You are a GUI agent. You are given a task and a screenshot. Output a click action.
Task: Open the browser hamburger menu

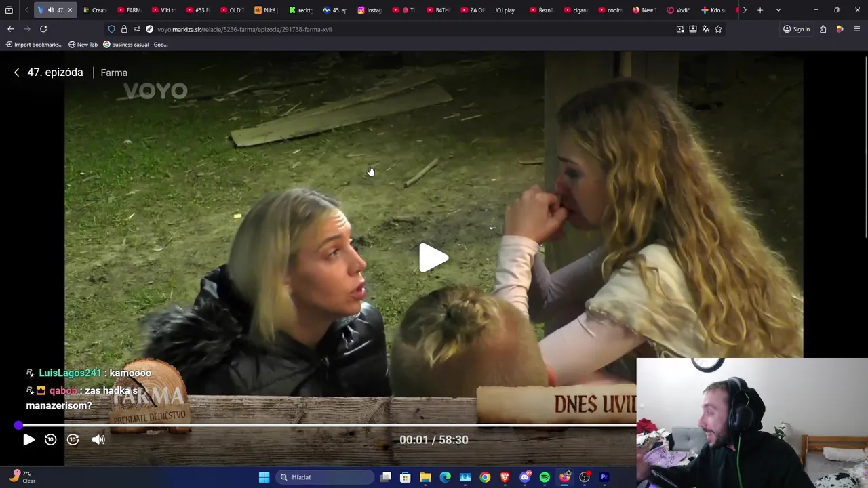click(857, 29)
